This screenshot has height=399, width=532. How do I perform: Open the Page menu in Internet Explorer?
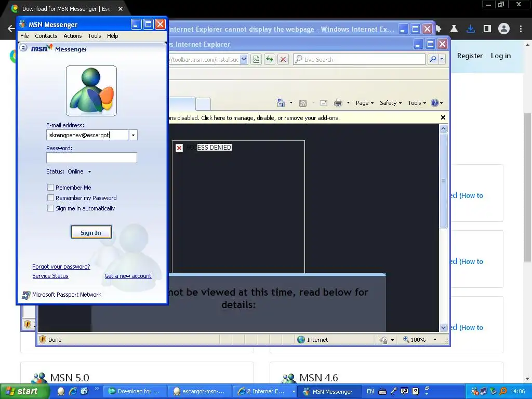[x=364, y=103]
